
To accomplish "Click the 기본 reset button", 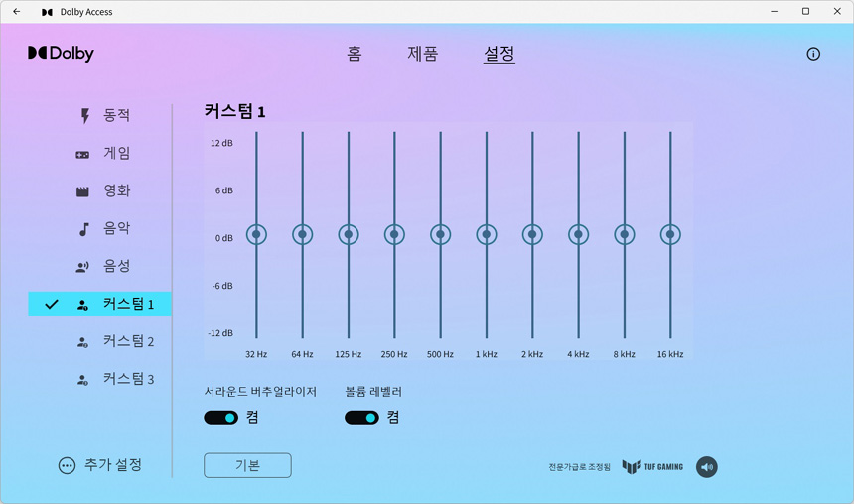I will pos(248,465).
